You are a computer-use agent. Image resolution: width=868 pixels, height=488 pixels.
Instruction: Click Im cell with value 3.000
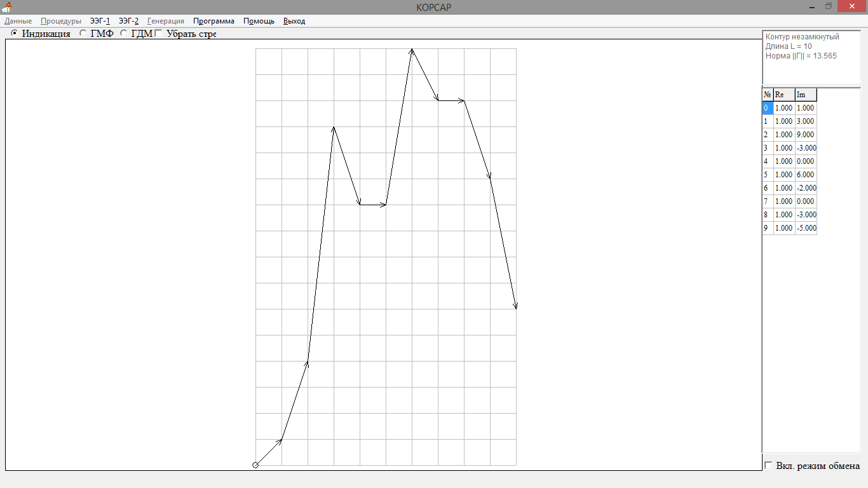[806, 121]
